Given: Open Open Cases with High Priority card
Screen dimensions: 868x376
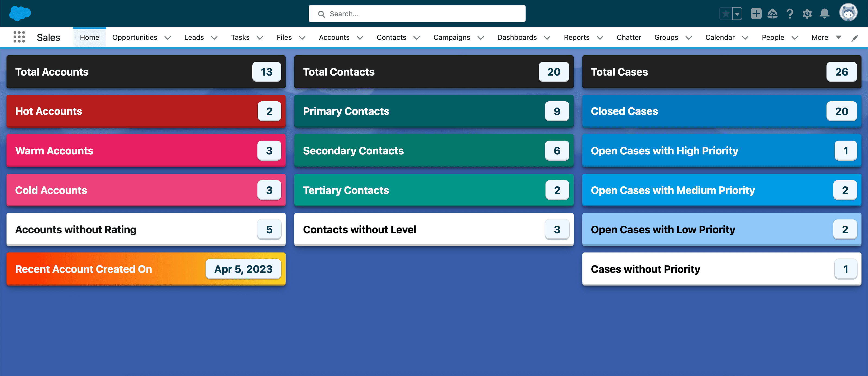Looking at the screenshot, I should tap(722, 150).
